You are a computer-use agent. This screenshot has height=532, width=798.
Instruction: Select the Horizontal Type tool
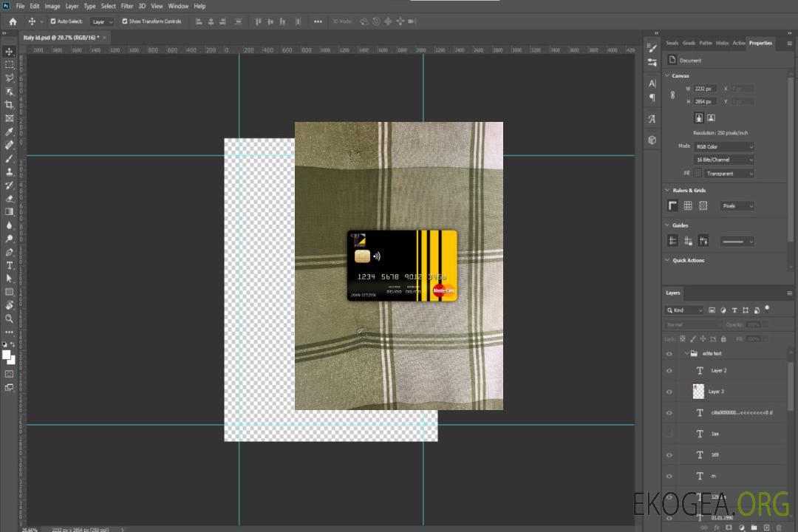click(9, 265)
